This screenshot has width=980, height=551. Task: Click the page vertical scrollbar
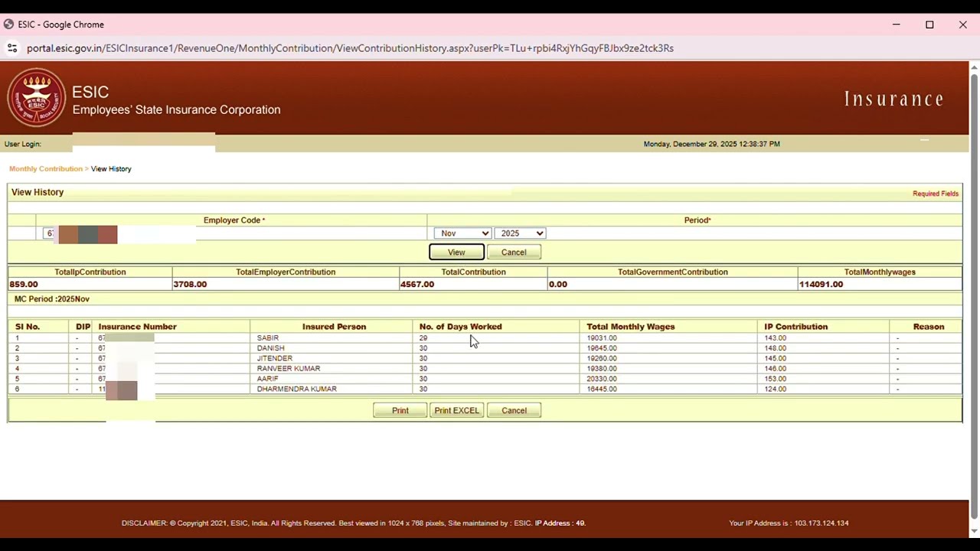[974, 295]
